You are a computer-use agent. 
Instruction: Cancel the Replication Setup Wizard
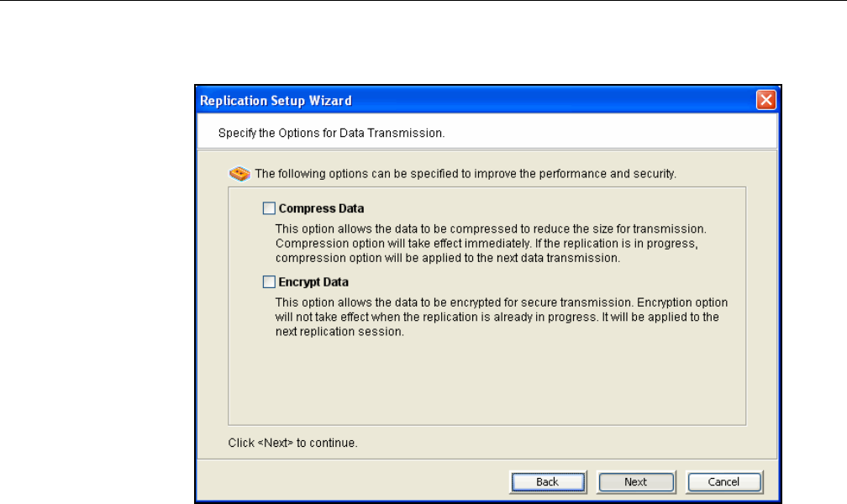(x=724, y=482)
